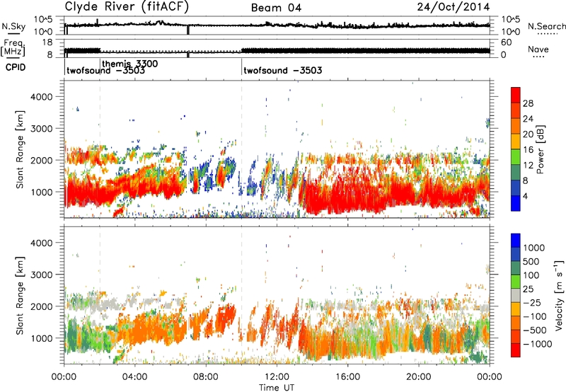This screenshot has height=392, width=566.
Task: Click the 'Nave' legend label
Action: point(538,49)
